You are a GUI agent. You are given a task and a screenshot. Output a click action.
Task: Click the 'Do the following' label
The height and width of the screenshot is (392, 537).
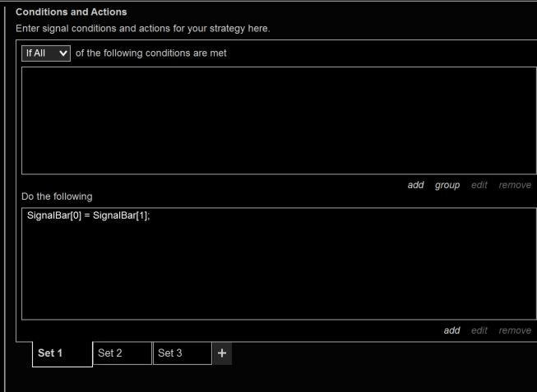coord(57,196)
